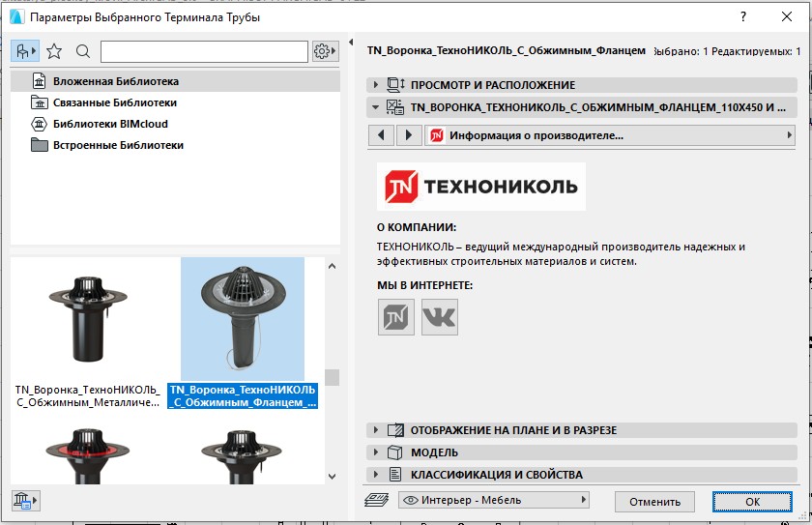Open Информация о производителе page dropdown

[610, 135]
